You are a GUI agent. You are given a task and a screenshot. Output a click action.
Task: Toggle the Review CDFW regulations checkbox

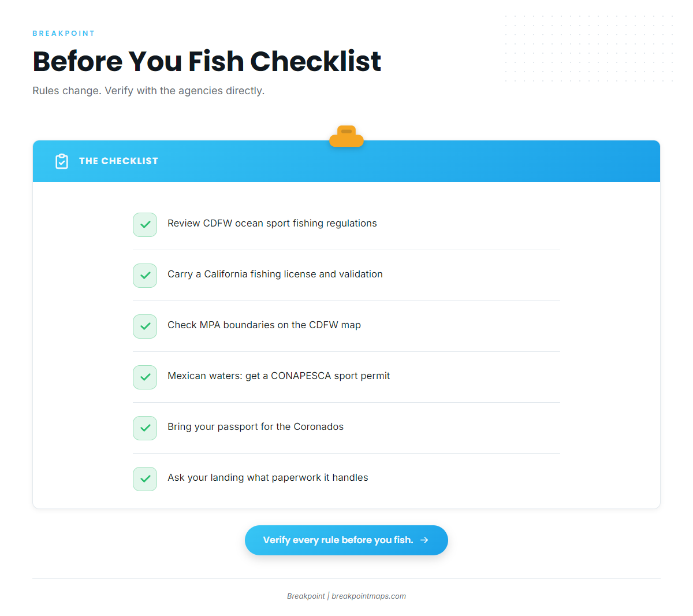[x=145, y=225]
